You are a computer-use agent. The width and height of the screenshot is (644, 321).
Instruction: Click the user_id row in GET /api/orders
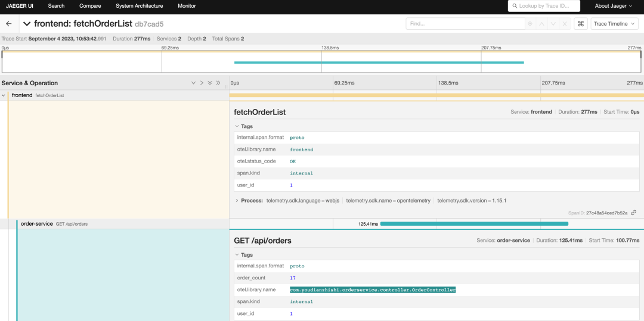436,314
